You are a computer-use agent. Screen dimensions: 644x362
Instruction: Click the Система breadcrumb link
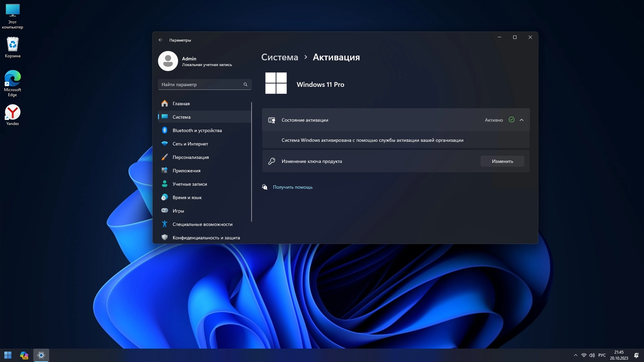coord(279,57)
